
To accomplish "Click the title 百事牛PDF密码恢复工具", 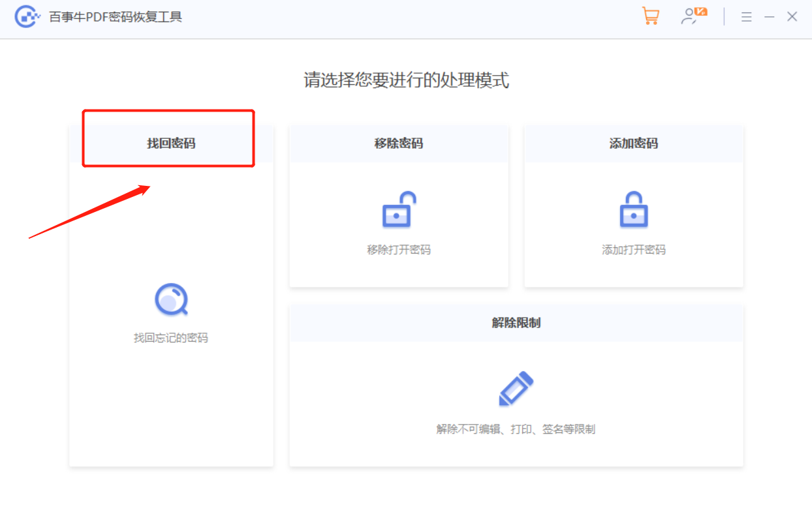I will [x=116, y=17].
